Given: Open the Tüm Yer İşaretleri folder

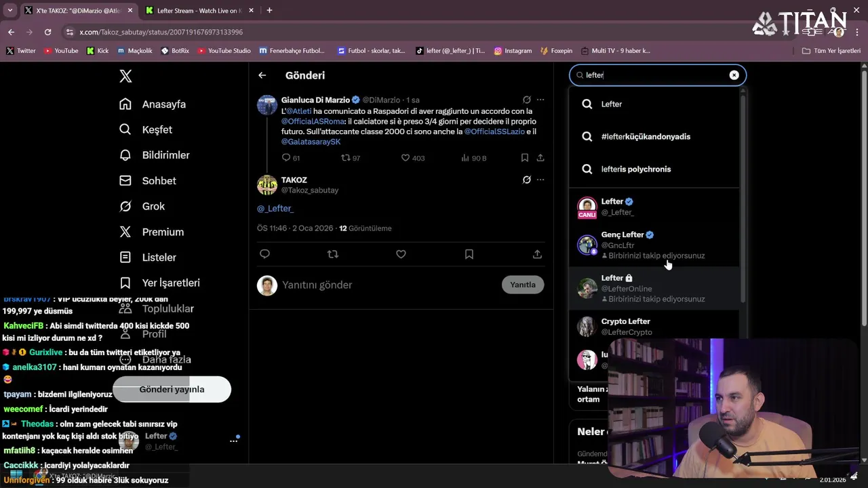Looking at the screenshot, I should [831, 51].
